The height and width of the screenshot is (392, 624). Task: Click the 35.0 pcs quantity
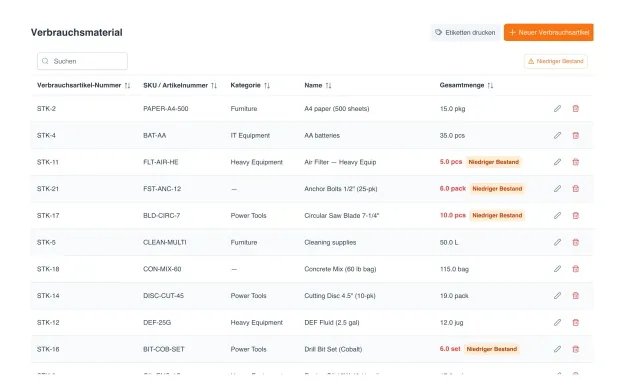point(452,135)
